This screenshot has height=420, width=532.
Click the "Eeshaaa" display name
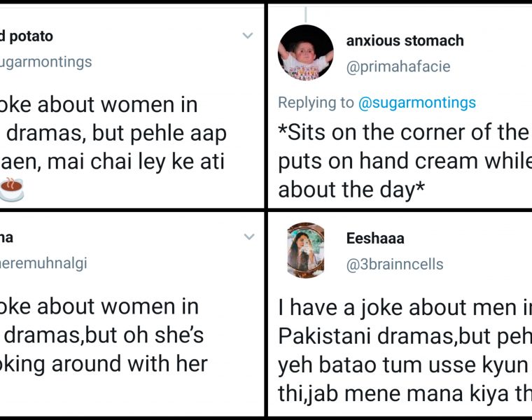tap(375, 238)
